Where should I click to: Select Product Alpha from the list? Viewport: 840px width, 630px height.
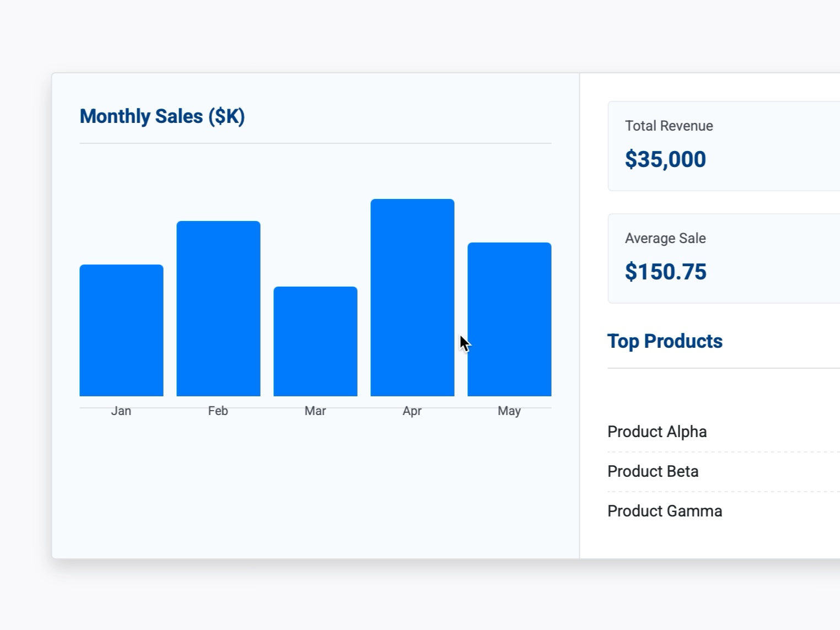click(x=657, y=432)
